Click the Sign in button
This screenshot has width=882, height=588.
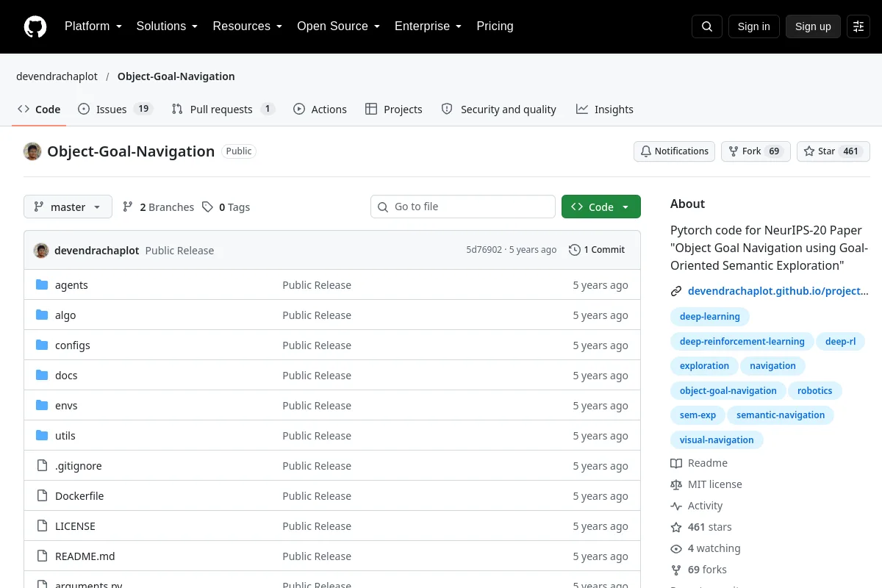[753, 26]
